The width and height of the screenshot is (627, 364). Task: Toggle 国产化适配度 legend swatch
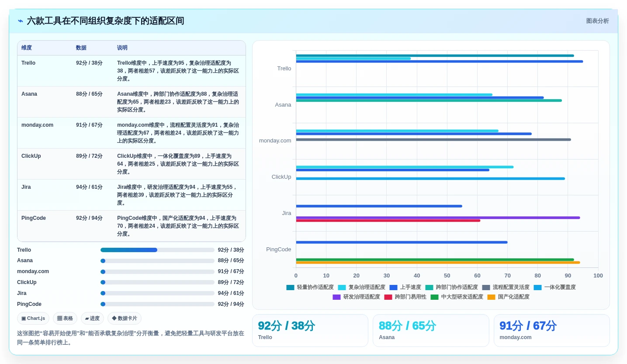coord(491,297)
